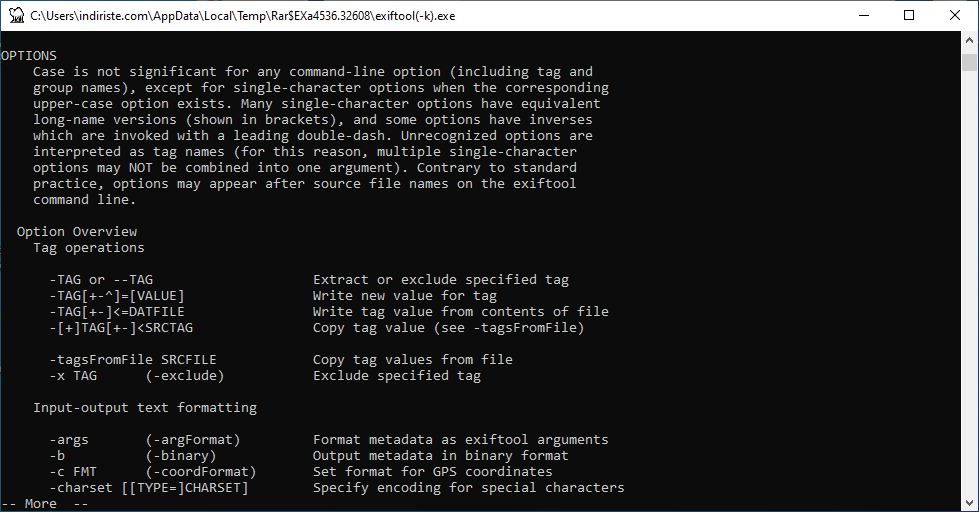Click the '-TAG[+-]<=DATFILE' option text

(117, 312)
